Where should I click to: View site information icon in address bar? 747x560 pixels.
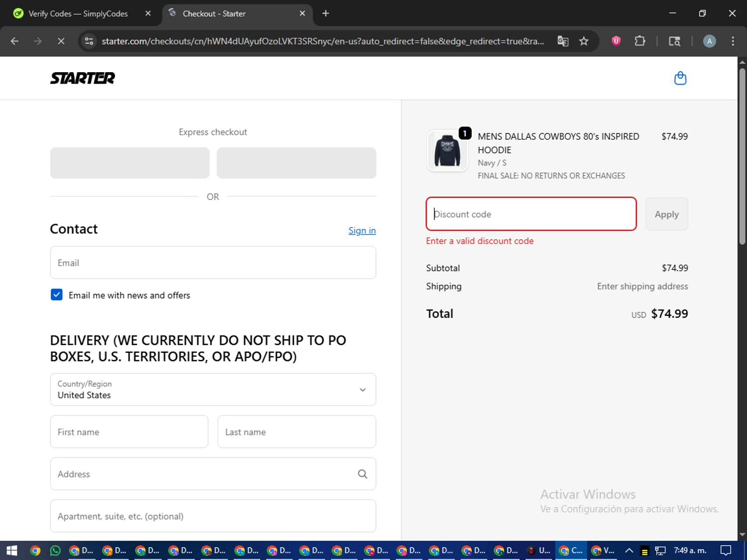tap(89, 41)
